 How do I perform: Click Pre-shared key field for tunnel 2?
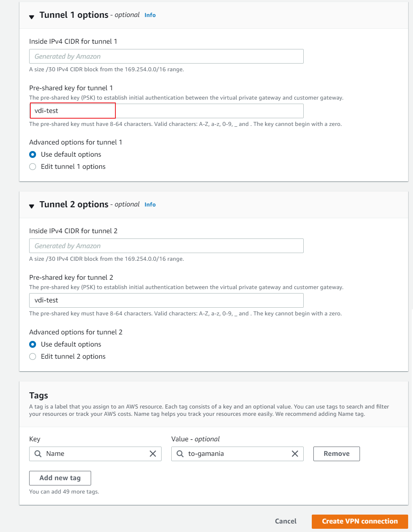tap(166, 300)
